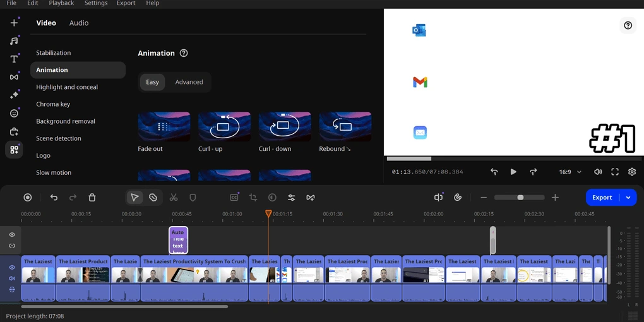Image resolution: width=644 pixels, height=322 pixels.
Task: Zoom in timeline with plus button
Action: [x=555, y=198]
